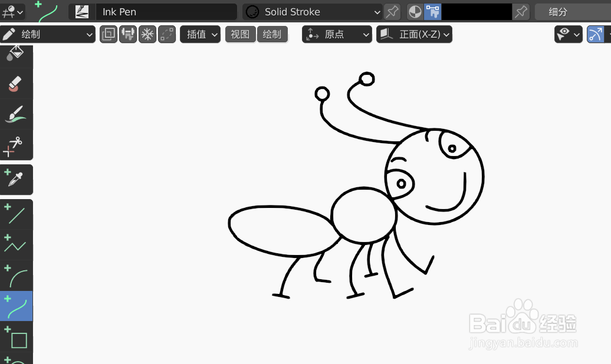The height and width of the screenshot is (364, 611).
Task: Toggle add weight data
Action: 128,34
